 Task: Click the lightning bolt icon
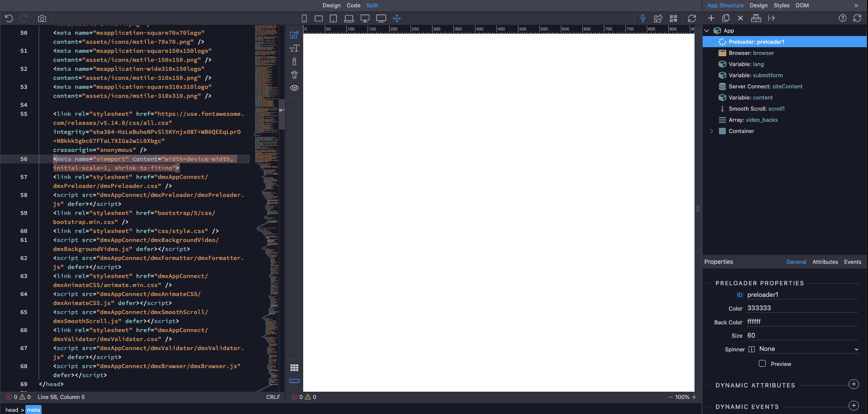(x=643, y=18)
